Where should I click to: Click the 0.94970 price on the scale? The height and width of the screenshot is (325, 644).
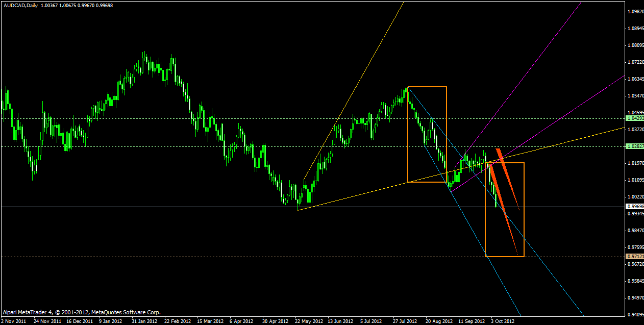point(634,297)
